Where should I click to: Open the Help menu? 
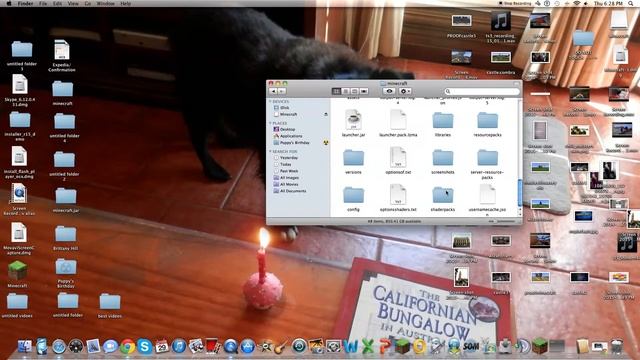click(126, 3)
